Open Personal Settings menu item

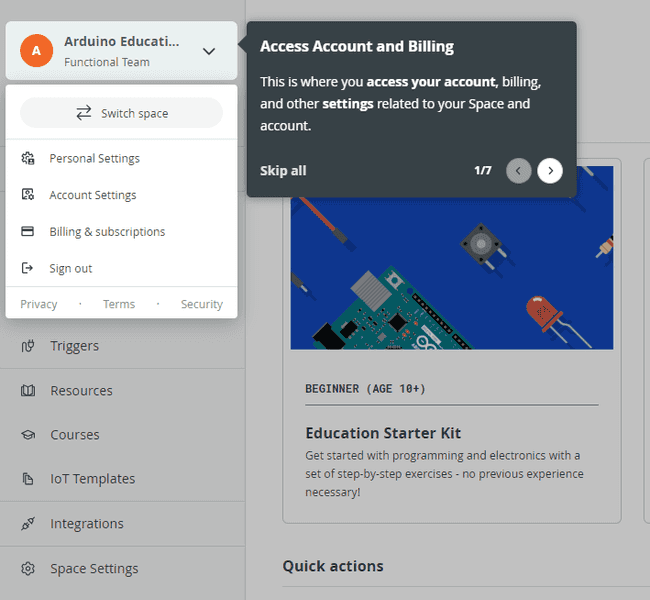click(x=94, y=158)
